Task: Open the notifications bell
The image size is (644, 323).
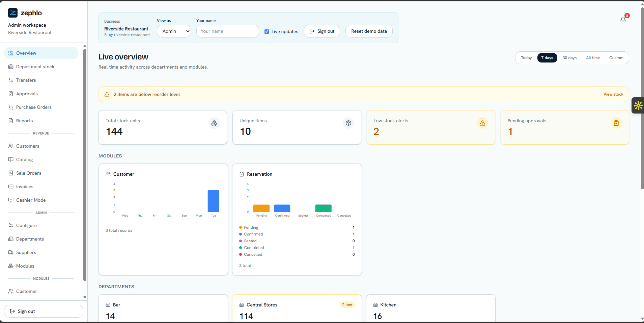Action: [623, 20]
